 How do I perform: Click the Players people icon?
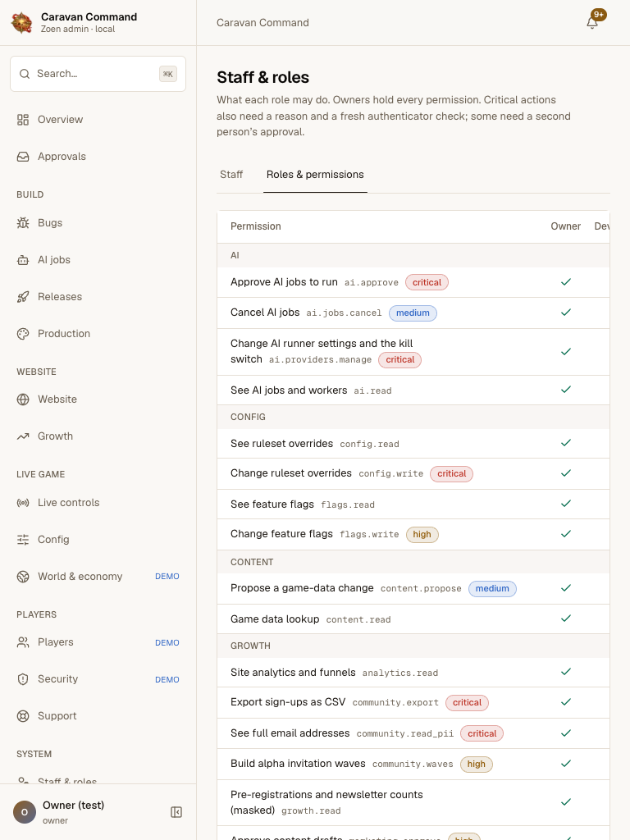click(x=23, y=642)
